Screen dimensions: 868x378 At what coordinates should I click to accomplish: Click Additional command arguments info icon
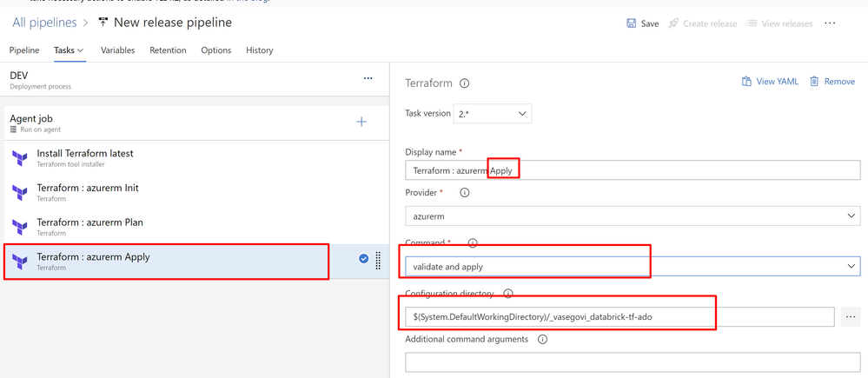pyautogui.click(x=542, y=339)
